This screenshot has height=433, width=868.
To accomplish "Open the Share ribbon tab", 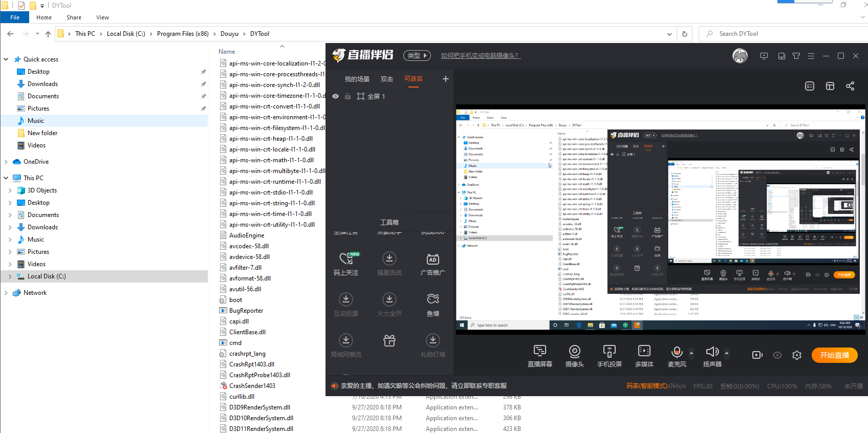I will (x=74, y=17).
